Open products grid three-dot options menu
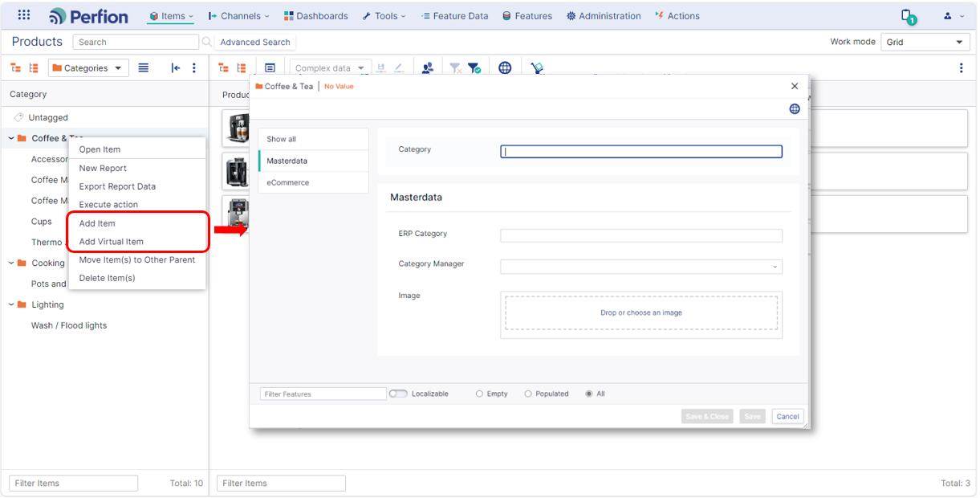980x498 pixels. click(x=962, y=68)
